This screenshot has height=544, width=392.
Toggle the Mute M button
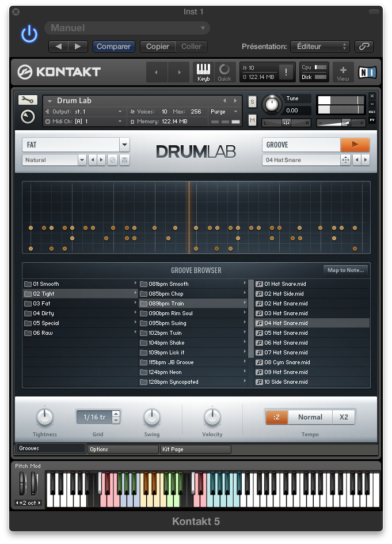(252, 120)
